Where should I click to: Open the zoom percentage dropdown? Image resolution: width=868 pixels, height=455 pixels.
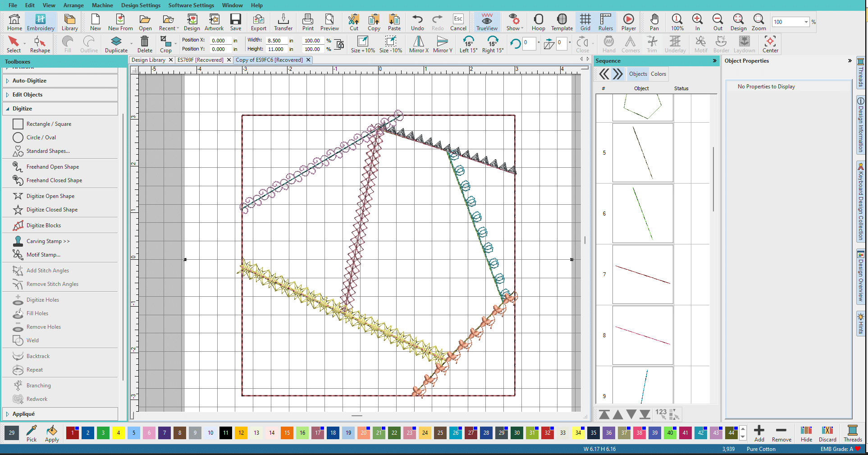click(x=806, y=22)
